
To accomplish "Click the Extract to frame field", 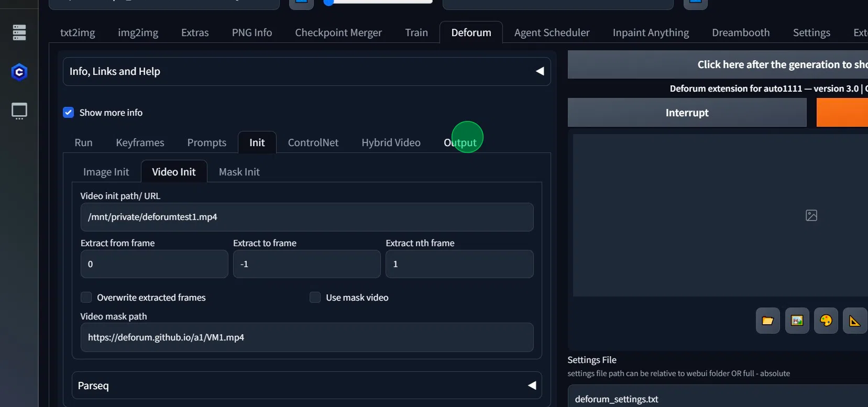I will pyautogui.click(x=307, y=264).
